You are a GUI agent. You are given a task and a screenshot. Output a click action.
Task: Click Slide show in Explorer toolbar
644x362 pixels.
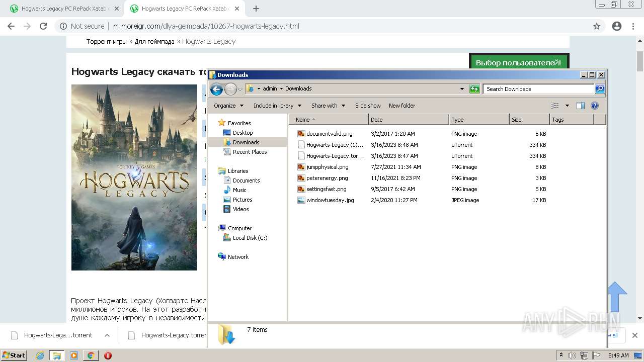point(368,106)
